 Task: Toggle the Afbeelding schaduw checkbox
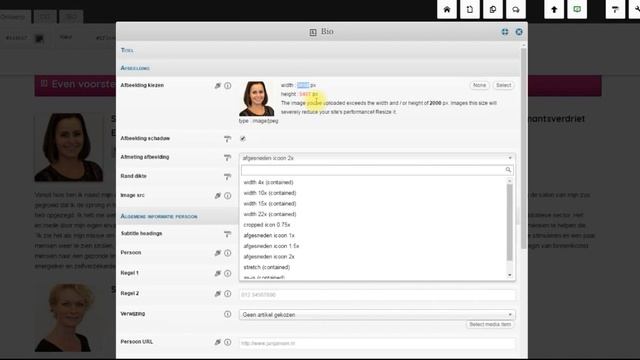[x=243, y=139]
